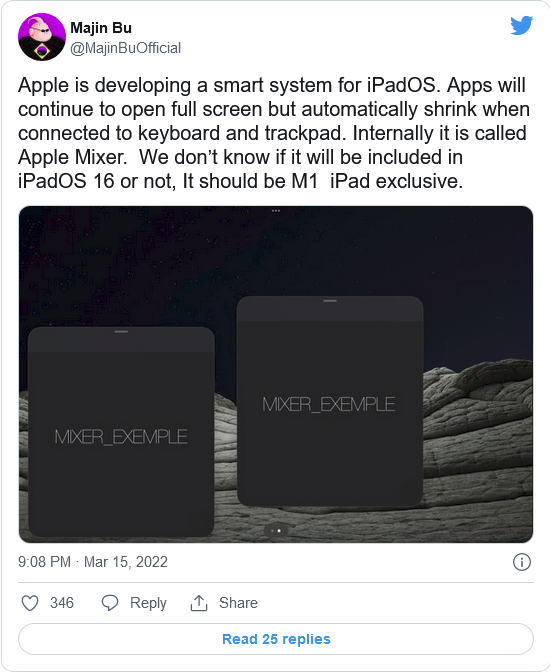Click the left MIXER_EXEMPLE window's grab handle
This screenshot has width=550, height=672.
click(121, 332)
